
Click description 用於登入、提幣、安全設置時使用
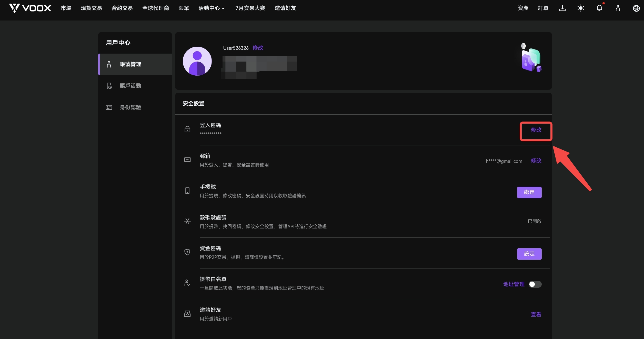click(234, 165)
